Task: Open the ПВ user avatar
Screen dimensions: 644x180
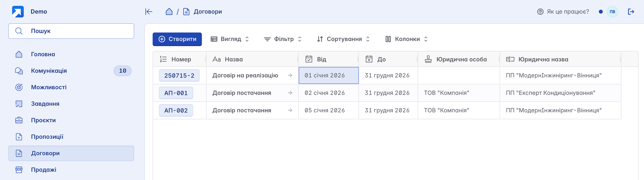Action: (x=612, y=11)
